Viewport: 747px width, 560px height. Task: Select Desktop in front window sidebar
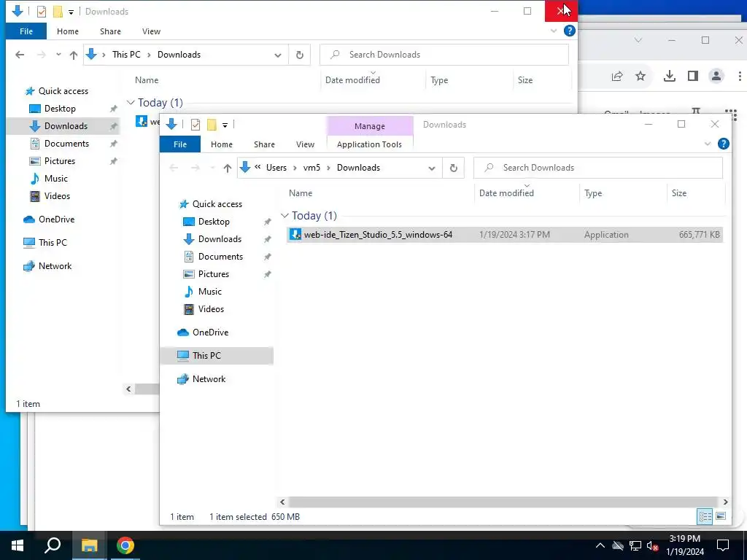pyautogui.click(x=214, y=222)
